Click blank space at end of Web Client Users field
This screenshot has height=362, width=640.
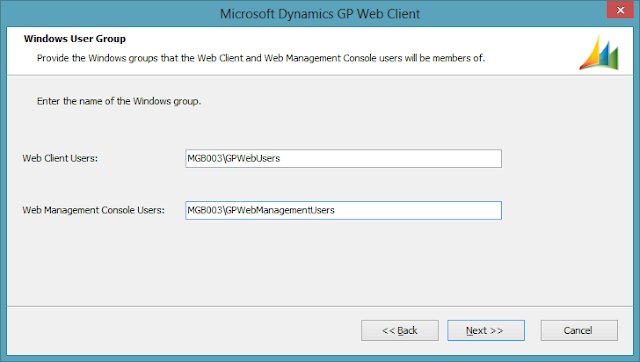[x=391, y=158]
